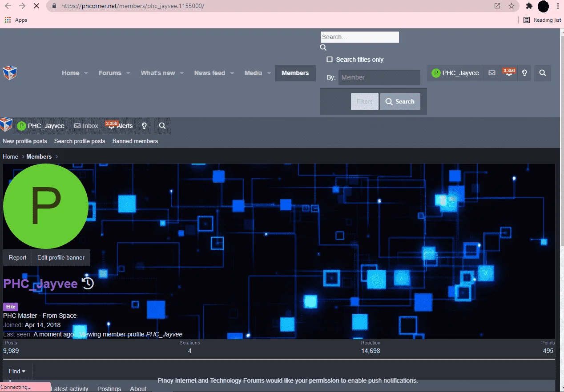The height and width of the screenshot is (392, 564).
Task: Click in the Member input field
Action: pos(379,77)
